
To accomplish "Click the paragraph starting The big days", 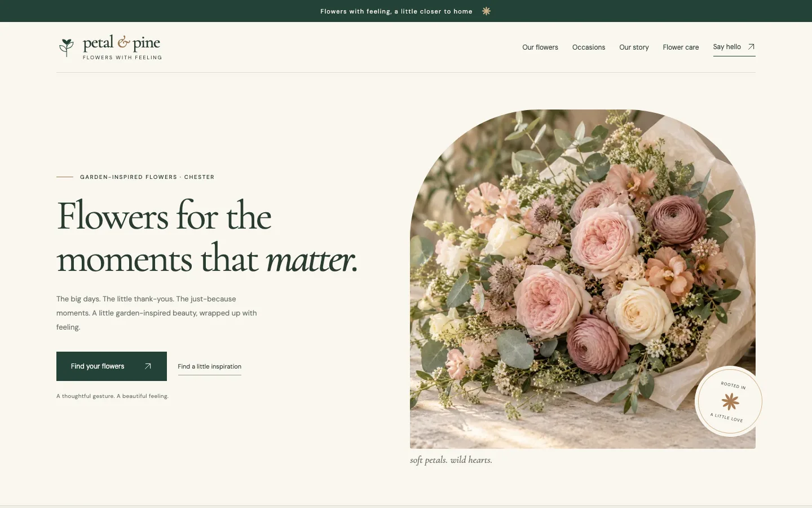I will tap(157, 313).
